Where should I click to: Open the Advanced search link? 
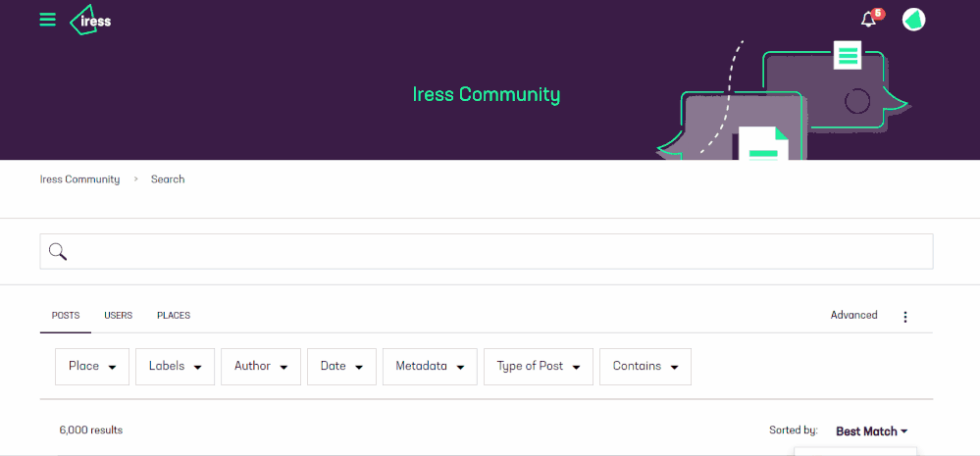(853, 315)
